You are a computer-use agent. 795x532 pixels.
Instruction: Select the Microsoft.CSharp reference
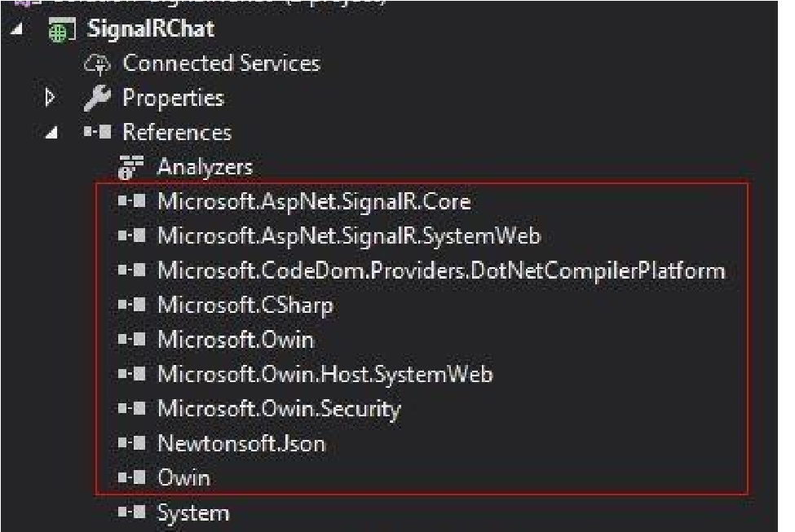point(245,305)
